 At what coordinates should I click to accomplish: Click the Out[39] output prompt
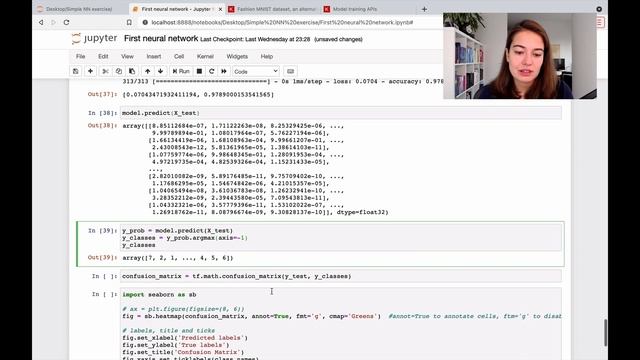(102, 258)
